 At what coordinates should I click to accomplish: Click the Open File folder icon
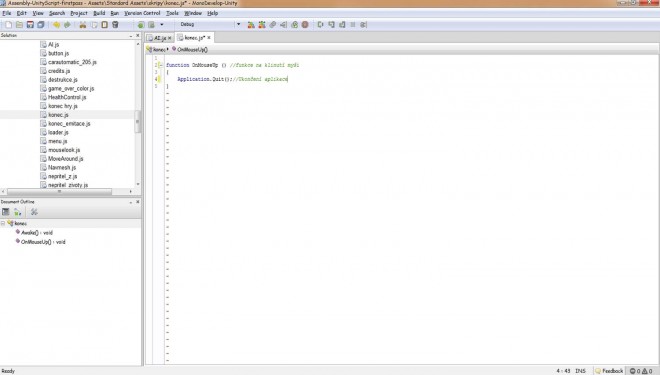(x=19, y=25)
